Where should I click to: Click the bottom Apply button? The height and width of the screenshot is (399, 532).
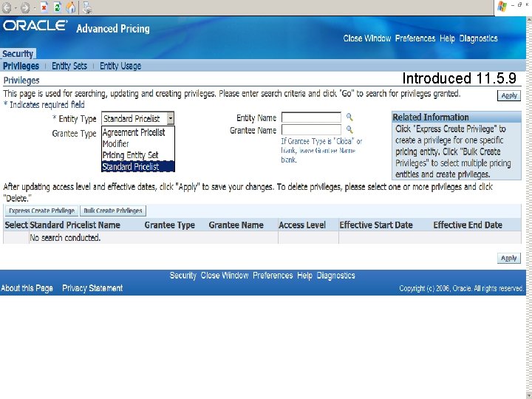[509, 258]
